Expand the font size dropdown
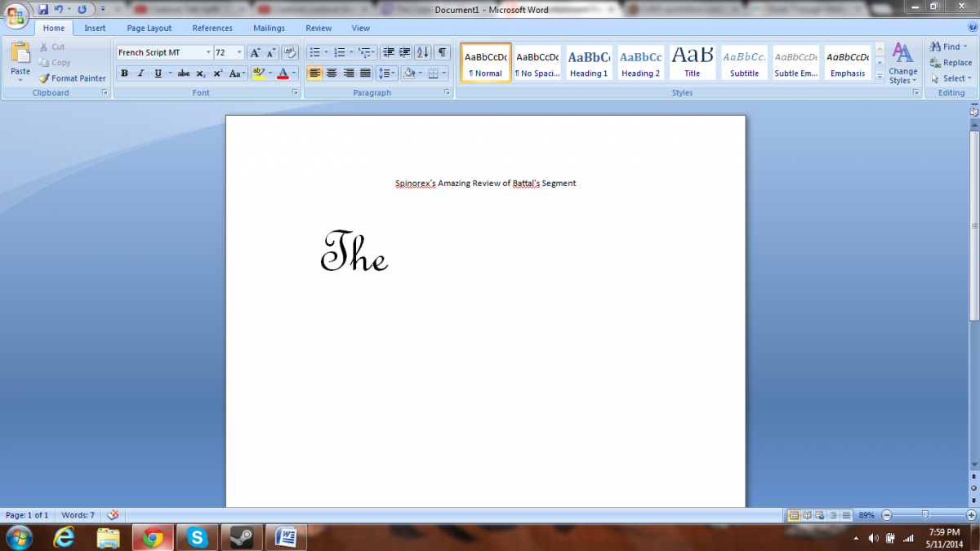The height and width of the screenshot is (551, 980). (x=239, y=52)
